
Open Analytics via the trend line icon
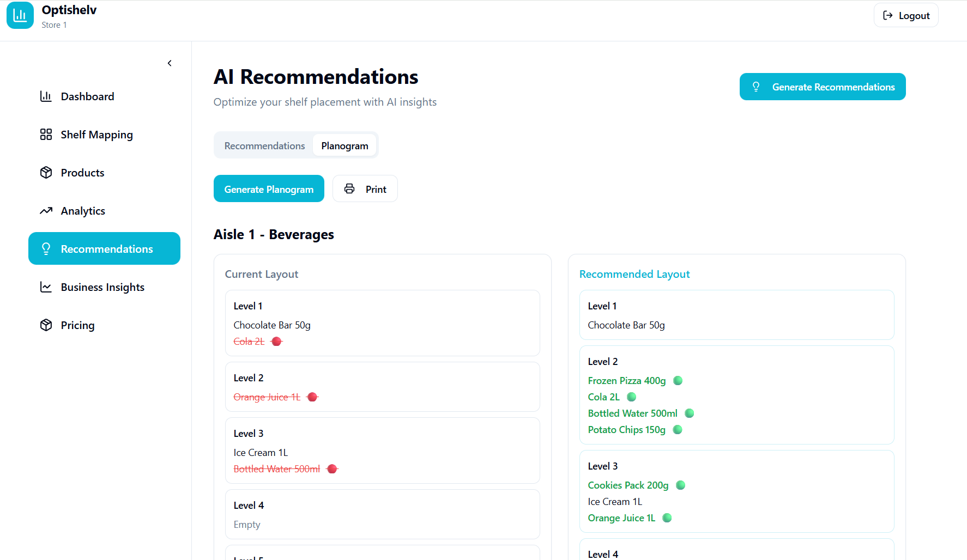pyautogui.click(x=46, y=210)
